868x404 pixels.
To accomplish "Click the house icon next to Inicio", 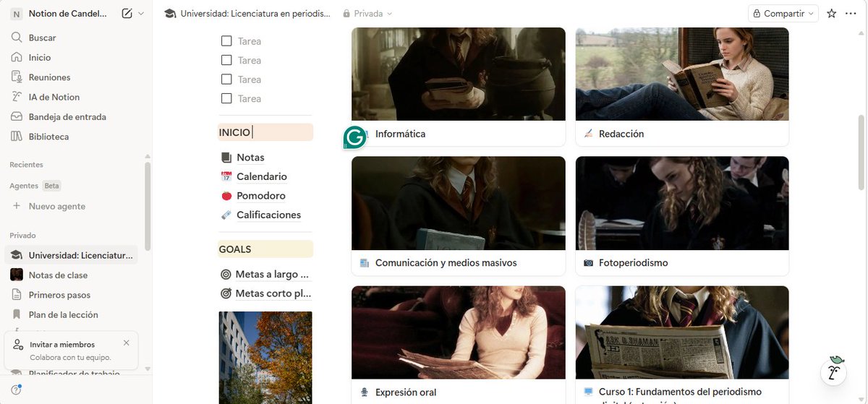I will 17,57.
